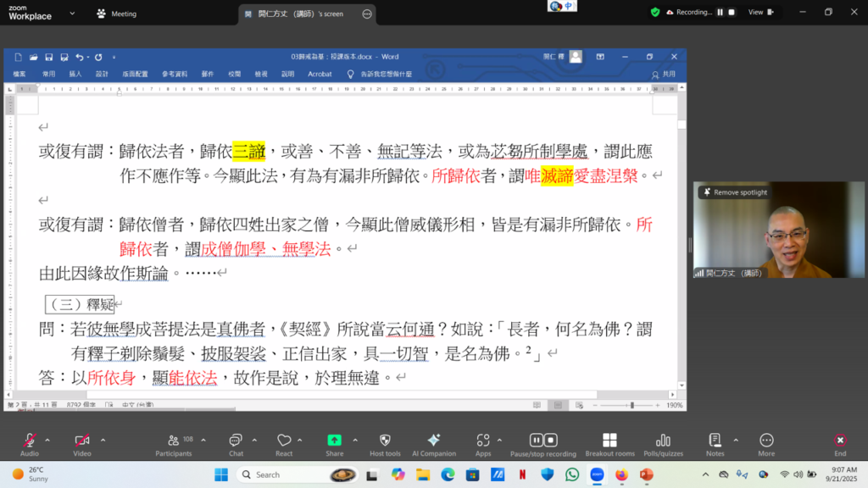Image resolution: width=868 pixels, height=488 pixels.
Task: Open Polls/quizzes
Action: (x=663, y=441)
